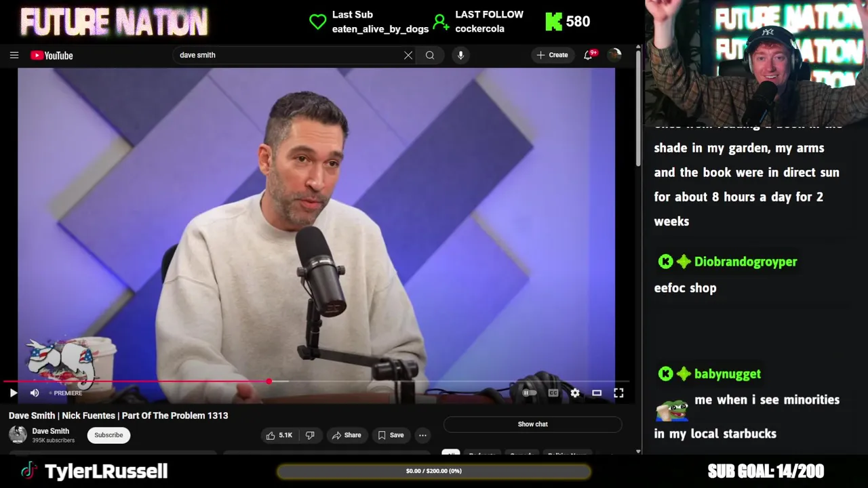Screen dimensions: 868x488
Task: Share the video
Action: [347, 435]
